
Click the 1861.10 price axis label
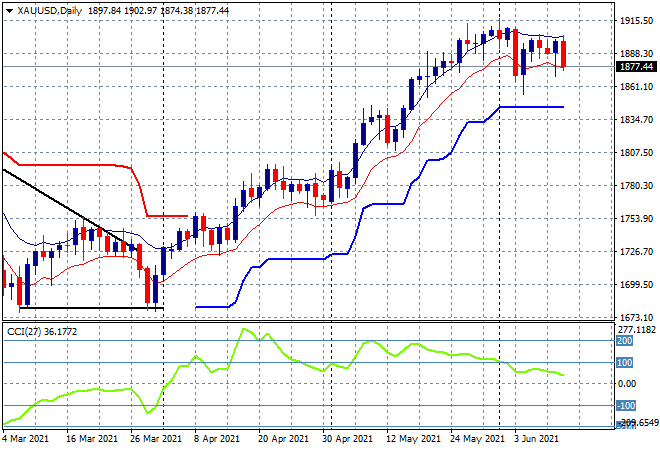pyautogui.click(x=636, y=87)
